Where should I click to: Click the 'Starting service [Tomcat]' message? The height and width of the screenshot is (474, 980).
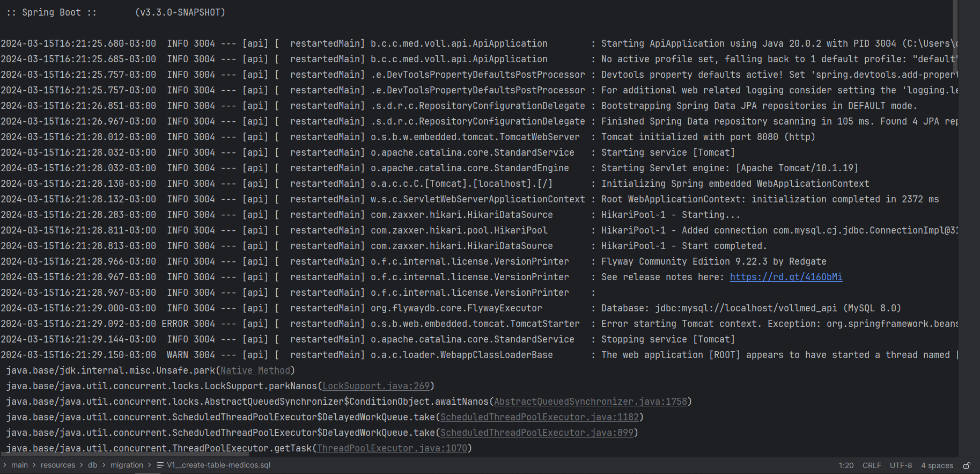pos(668,152)
